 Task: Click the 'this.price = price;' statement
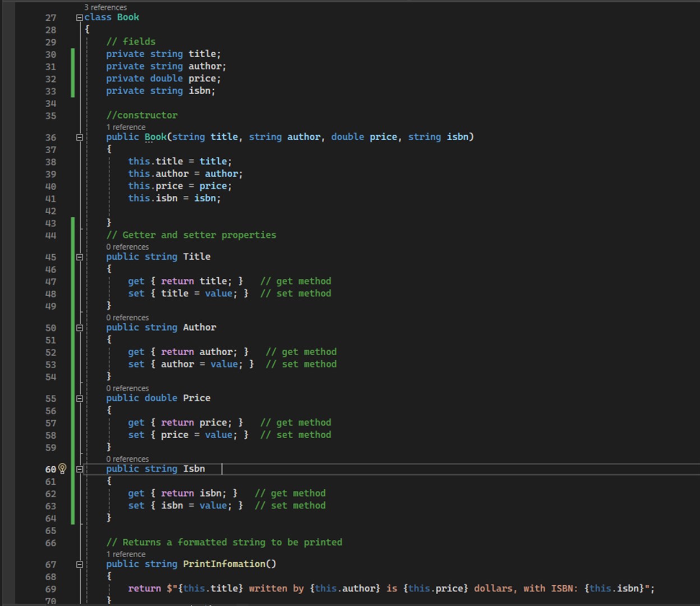180,186
